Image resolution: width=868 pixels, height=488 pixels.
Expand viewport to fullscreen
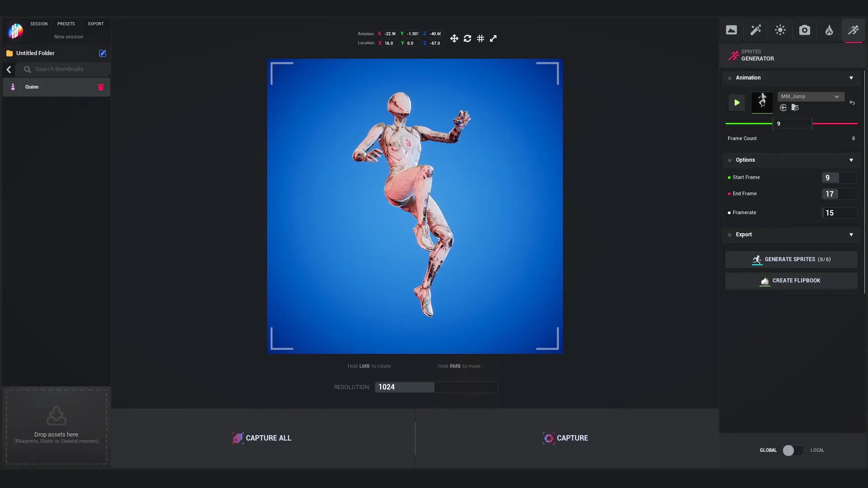tap(493, 39)
